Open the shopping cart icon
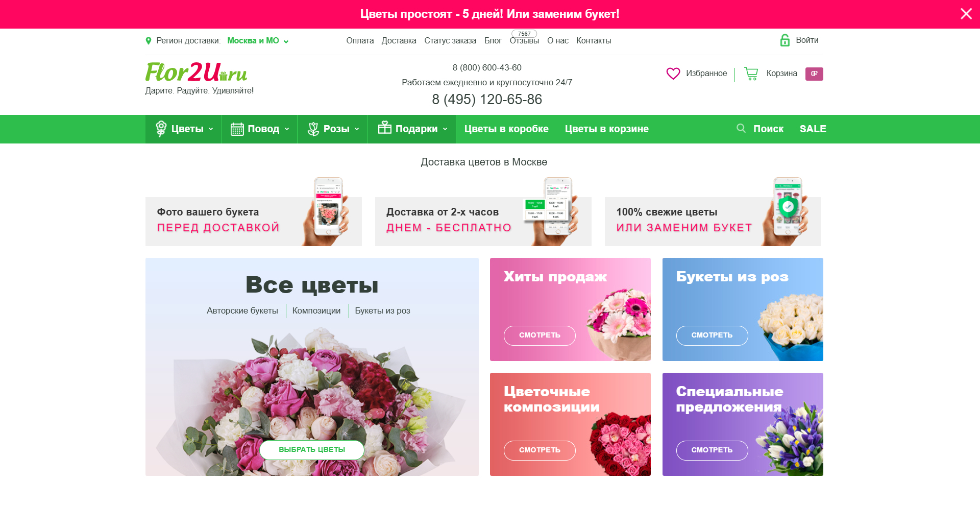Viewport: 980px width, 505px height. pyautogui.click(x=751, y=74)
